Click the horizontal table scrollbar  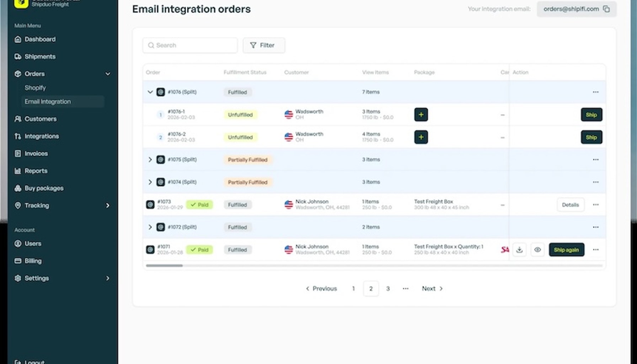(164, 266)
